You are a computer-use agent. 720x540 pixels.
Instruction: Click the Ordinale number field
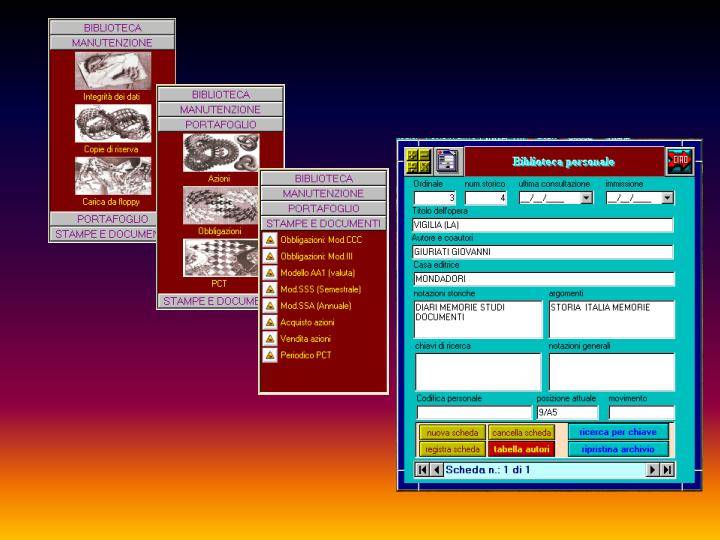435,198
